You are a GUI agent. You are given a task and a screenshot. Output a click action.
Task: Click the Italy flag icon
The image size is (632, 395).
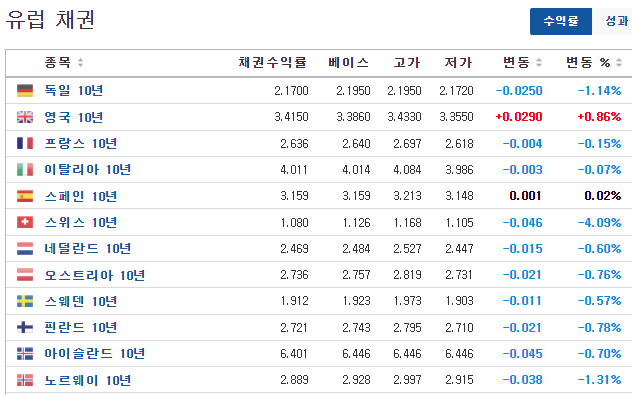(25, 169)
